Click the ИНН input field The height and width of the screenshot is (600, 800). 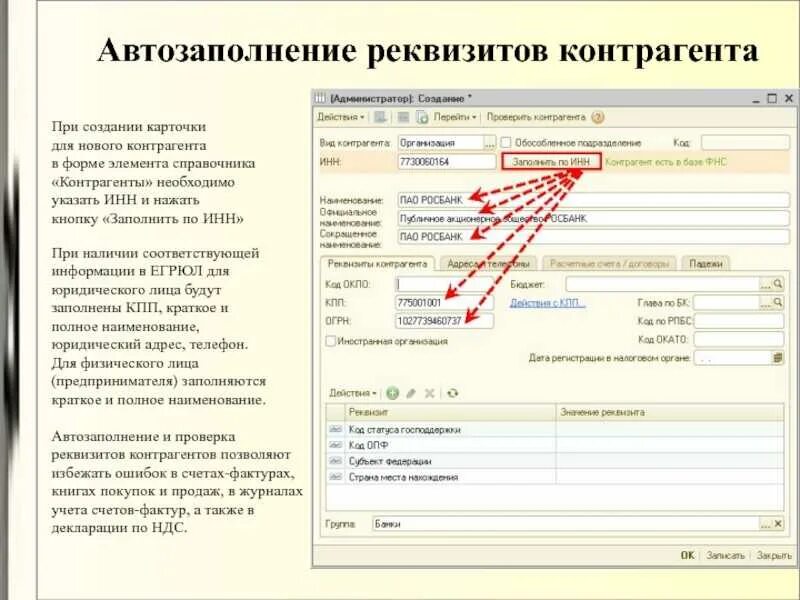point(446,162)
